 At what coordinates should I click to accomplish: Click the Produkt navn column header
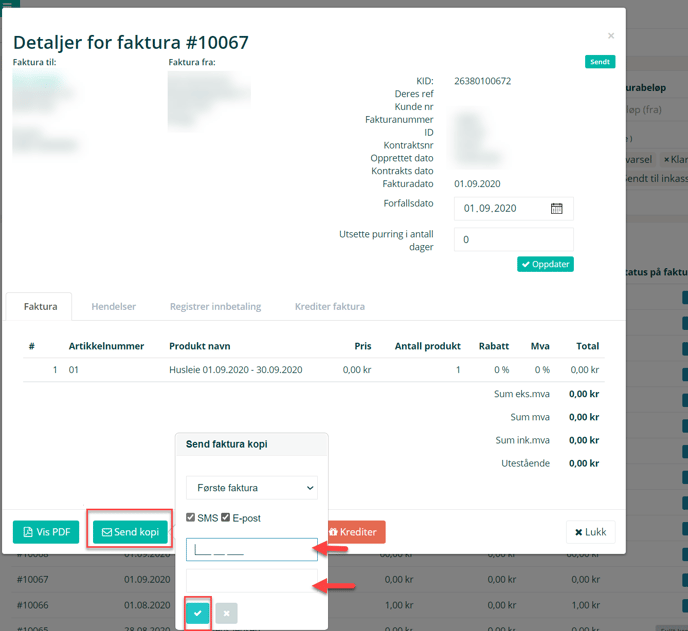coord(200,346)
